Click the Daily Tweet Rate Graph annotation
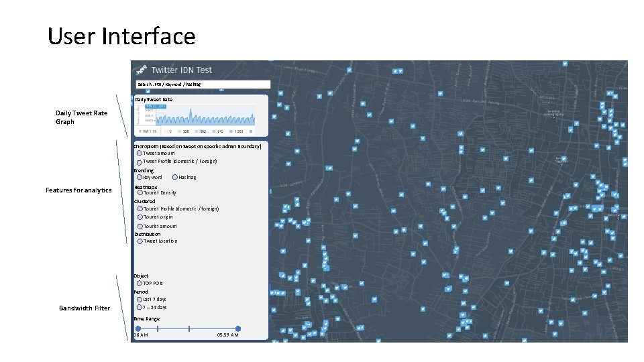Viewport: 644px width, 362px height. coord(82,117)
